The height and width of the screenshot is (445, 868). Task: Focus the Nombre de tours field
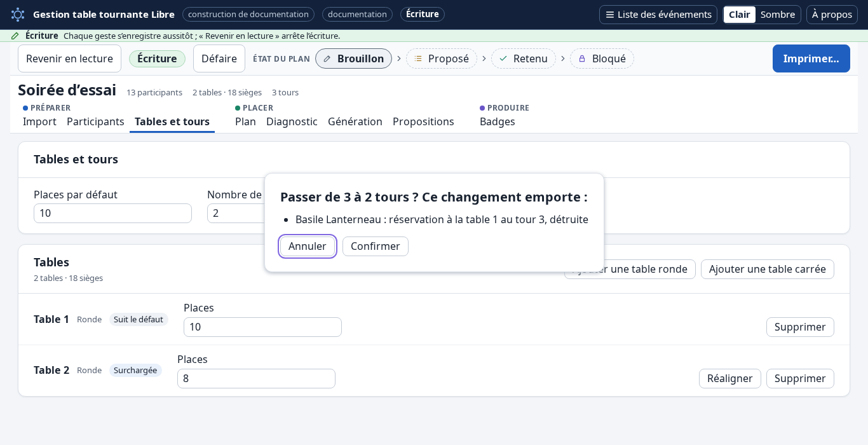[x=236, y=213]
